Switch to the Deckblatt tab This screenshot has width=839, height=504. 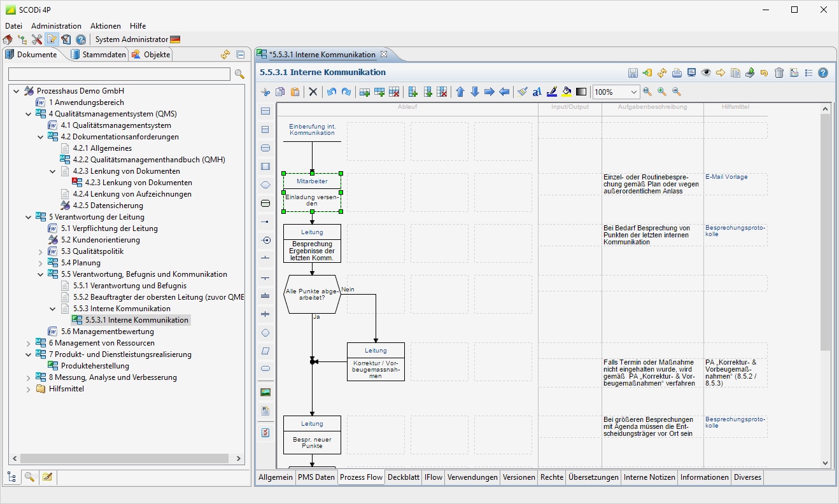(x=404, y=477)
